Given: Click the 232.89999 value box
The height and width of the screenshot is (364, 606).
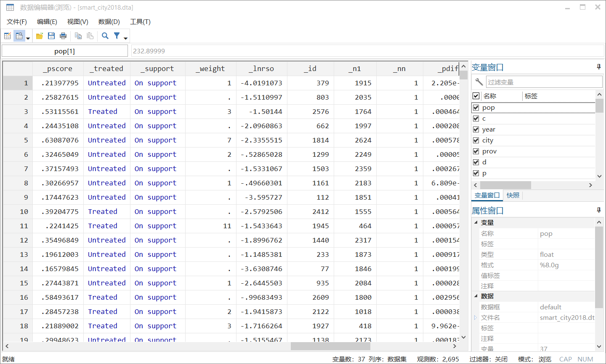Looking at the screenshot, I should [x=368, y=51].
